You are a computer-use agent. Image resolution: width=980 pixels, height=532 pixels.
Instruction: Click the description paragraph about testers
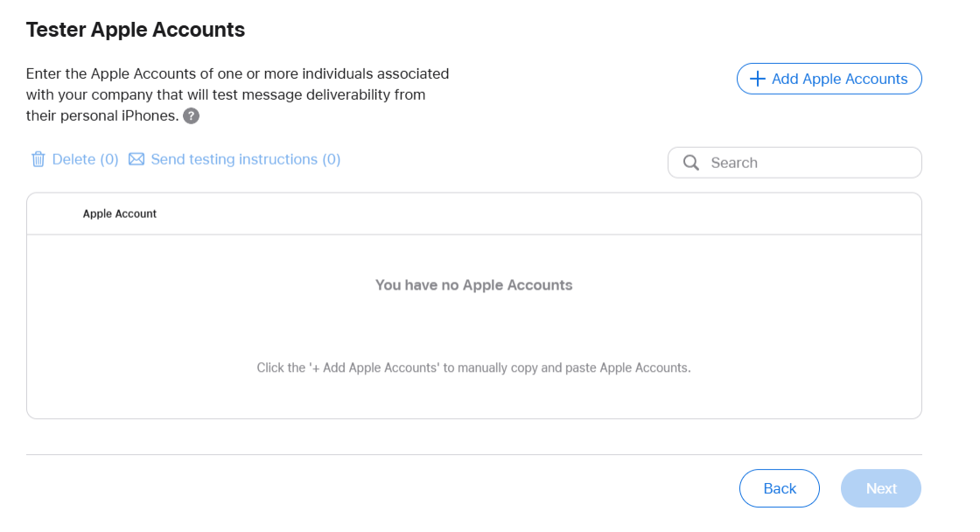pos(236,94)
